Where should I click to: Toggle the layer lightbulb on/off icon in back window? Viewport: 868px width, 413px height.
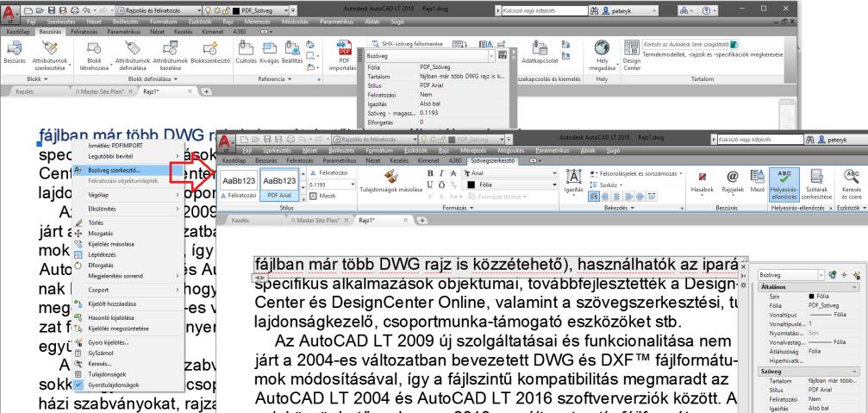tap(208, 10)
